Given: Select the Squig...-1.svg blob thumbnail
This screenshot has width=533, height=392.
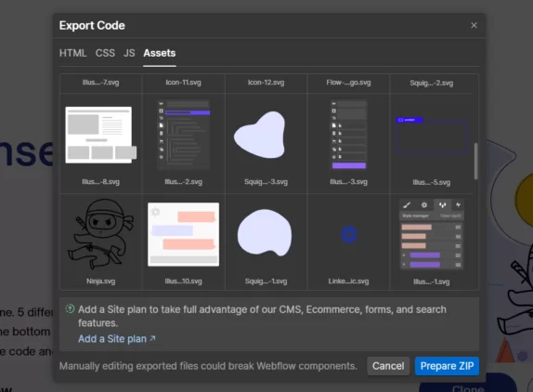Looking at the screenshot, I should pos(265,232).
